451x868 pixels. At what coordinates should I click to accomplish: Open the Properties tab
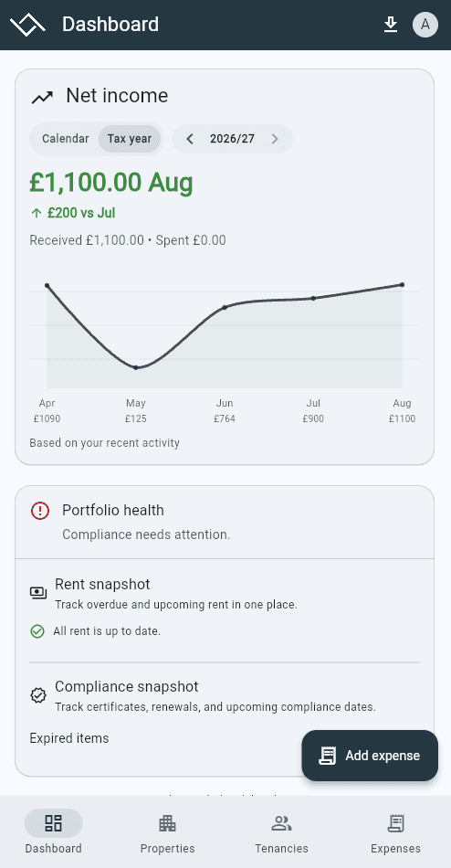(x=168, y=832)
